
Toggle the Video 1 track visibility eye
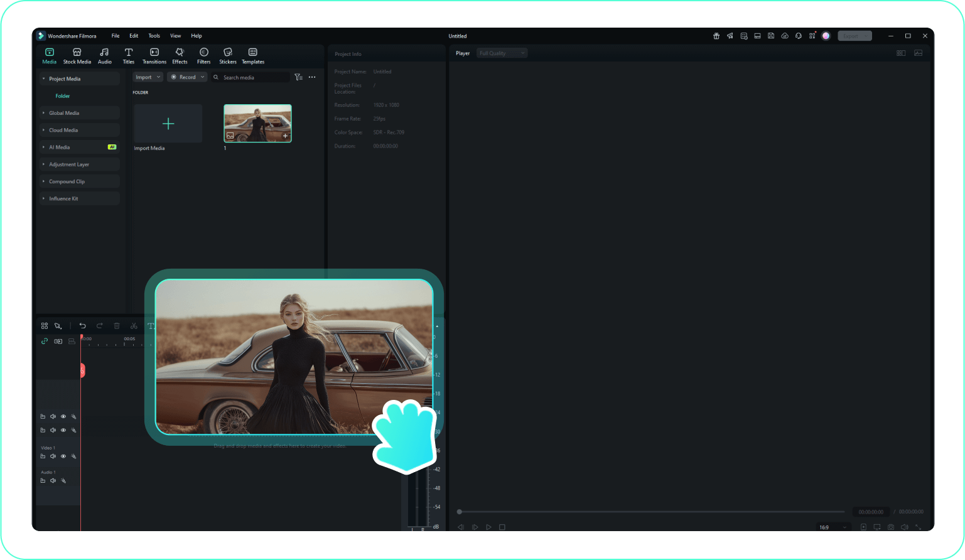tap(63, 456)
